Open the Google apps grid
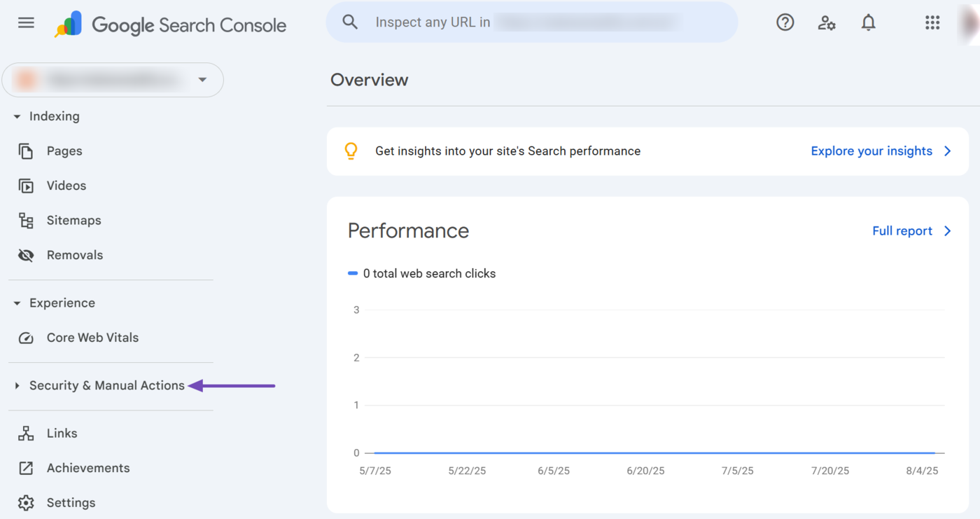This screenshot has height=519, width=980. click(932, 23)
